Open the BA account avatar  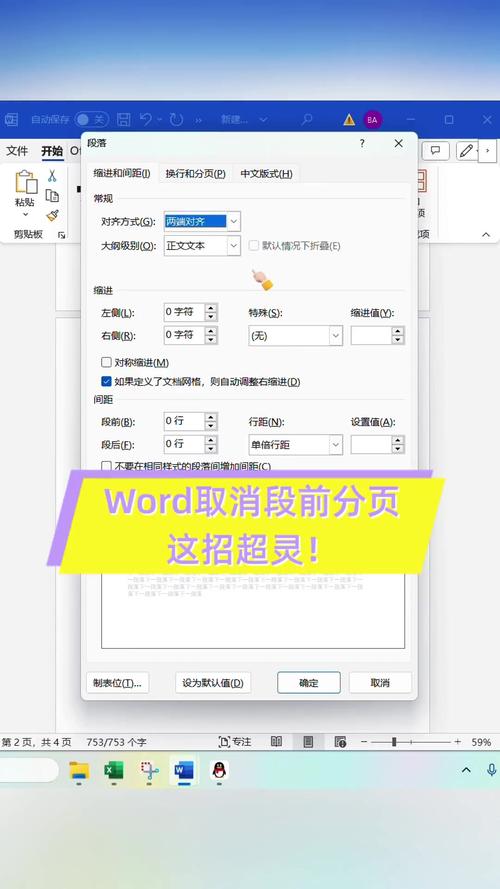372,120
